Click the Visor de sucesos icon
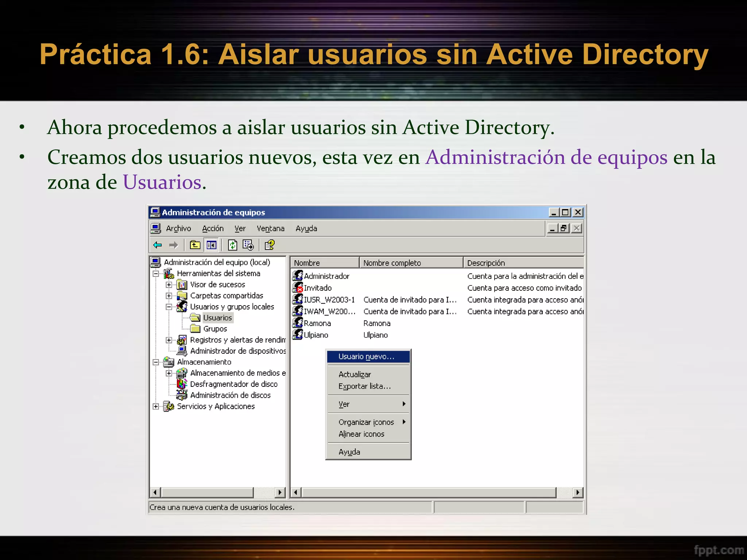This screenshot has width=747, height=560. pos(182,284)
